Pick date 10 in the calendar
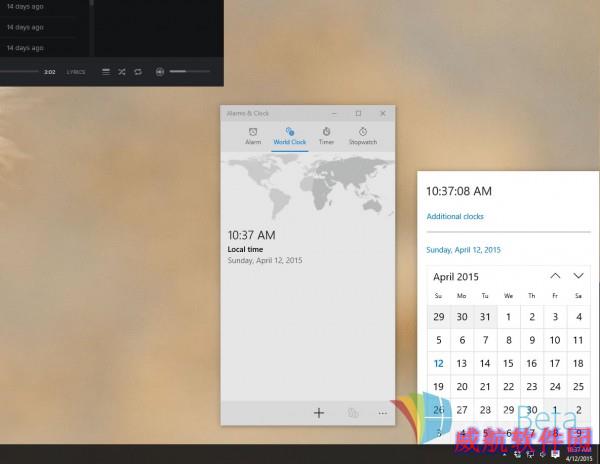 [x=555, y=340]
